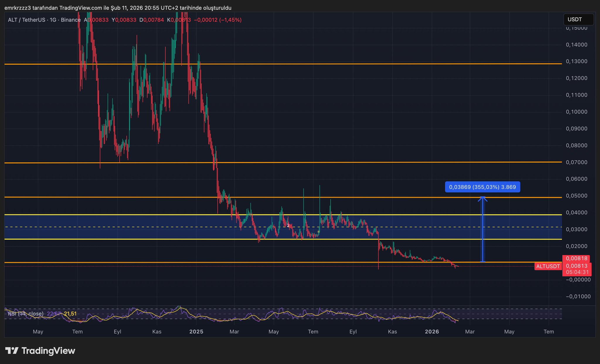Click the 2026 label on time axis

[x=432, y=332]
